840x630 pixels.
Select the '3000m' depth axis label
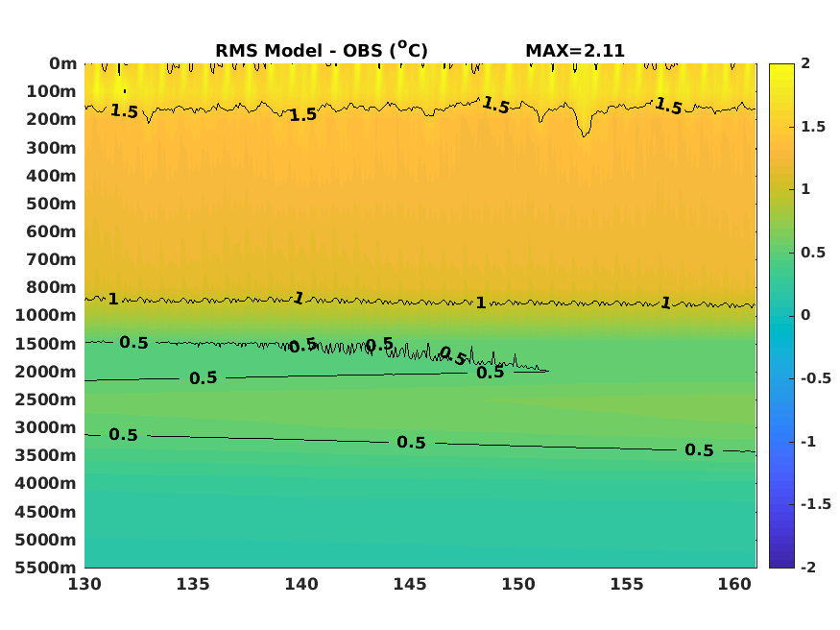[46, 427]
